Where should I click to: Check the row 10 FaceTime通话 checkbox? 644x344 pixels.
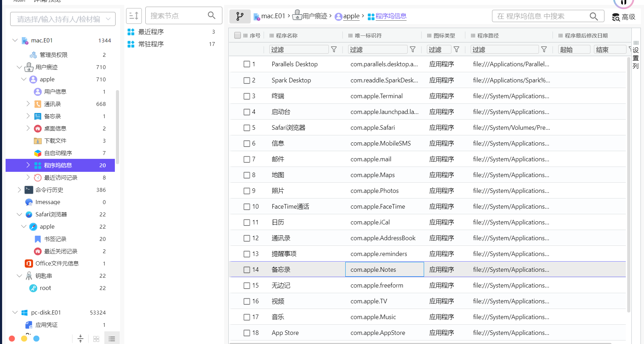pos(247,207)
